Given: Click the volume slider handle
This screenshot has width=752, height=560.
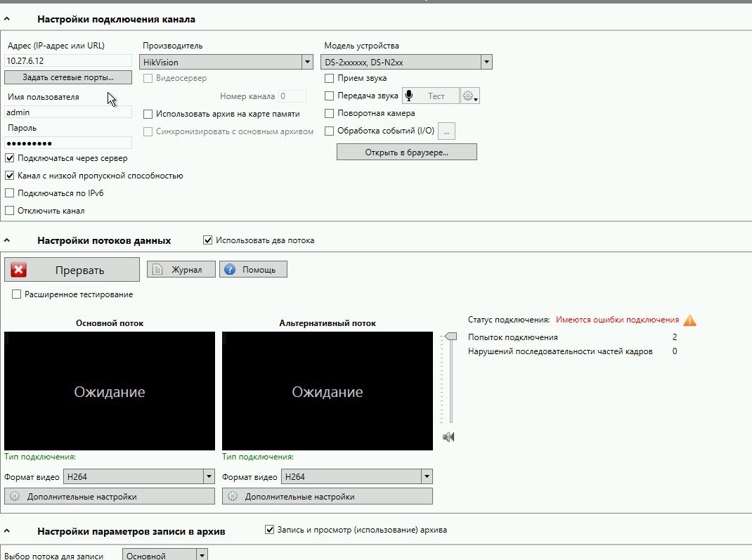Looking at the screenshot, I should (450, 337).
